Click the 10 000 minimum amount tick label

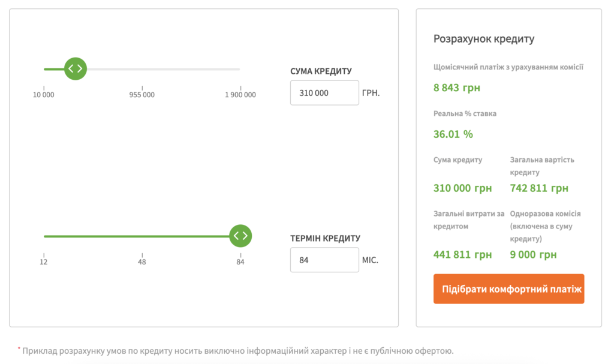coord(44,95)
